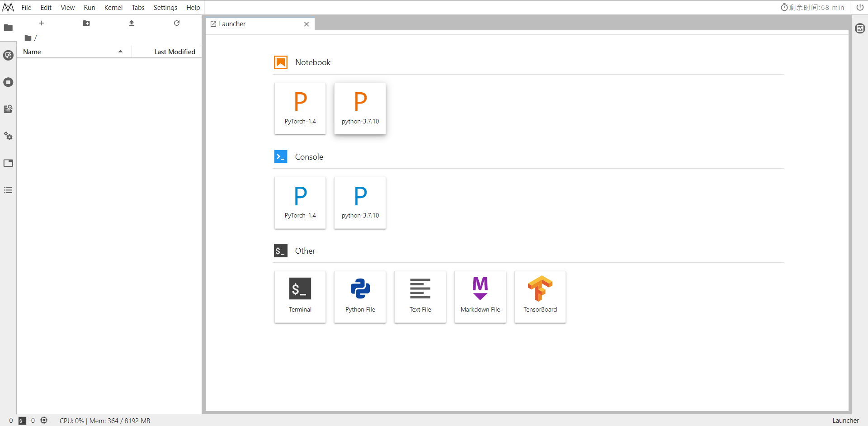Click the Other section heading
Screen dimensions: 868x426
[x=305, y=251]
